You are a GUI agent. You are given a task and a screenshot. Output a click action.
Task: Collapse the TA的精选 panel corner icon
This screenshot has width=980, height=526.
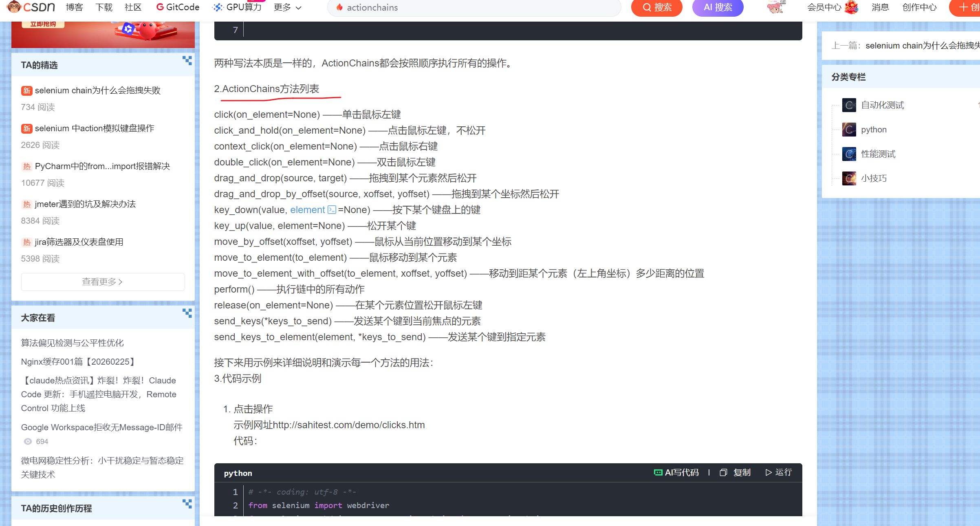[x=187, y=61]
